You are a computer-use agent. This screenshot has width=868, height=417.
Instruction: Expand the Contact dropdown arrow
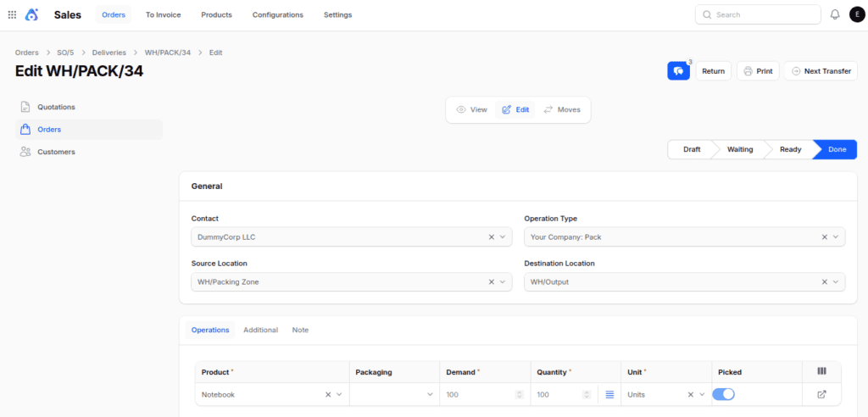pyautogui.click(x=503, y=237)
